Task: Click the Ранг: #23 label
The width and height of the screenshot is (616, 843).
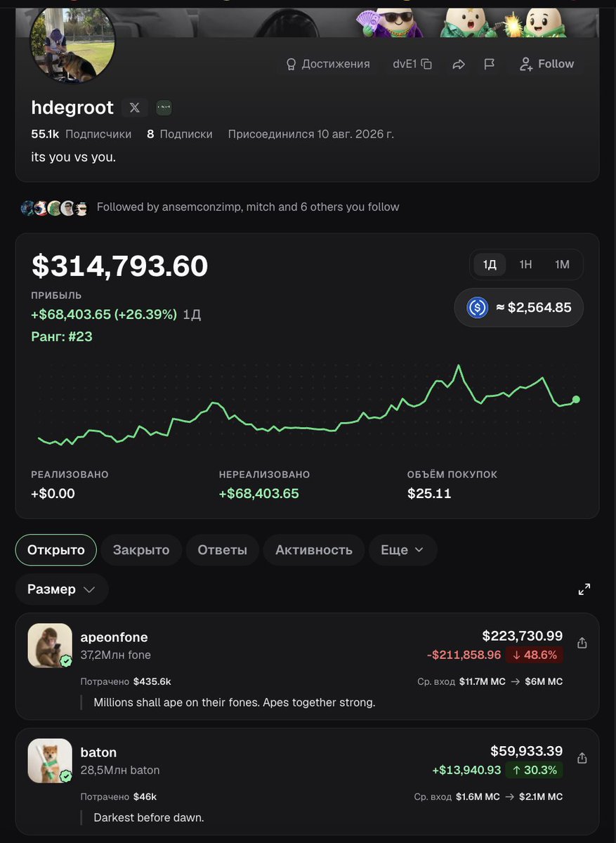Action: point(62,336)
